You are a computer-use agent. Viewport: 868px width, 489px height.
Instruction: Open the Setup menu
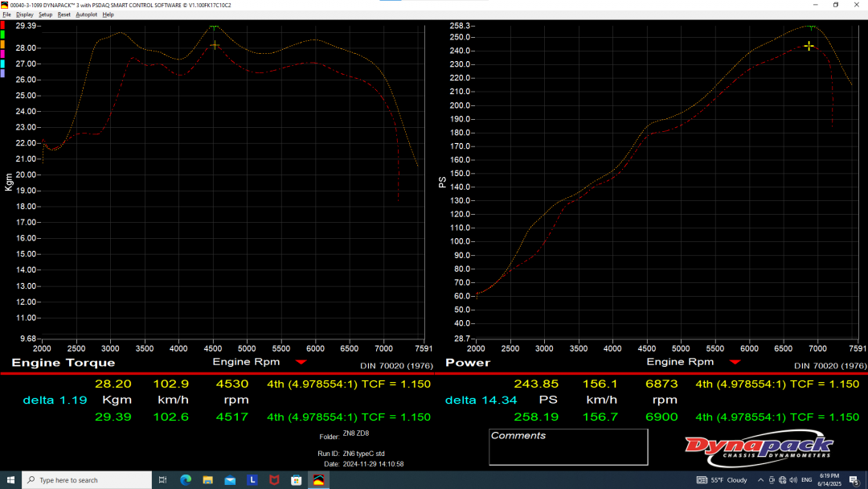tap(45, 14)
